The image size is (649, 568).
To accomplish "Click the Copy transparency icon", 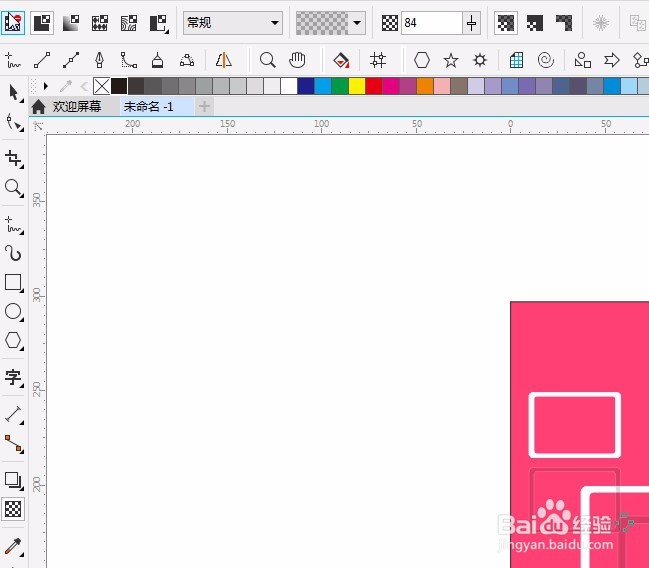I will point(638,23).
